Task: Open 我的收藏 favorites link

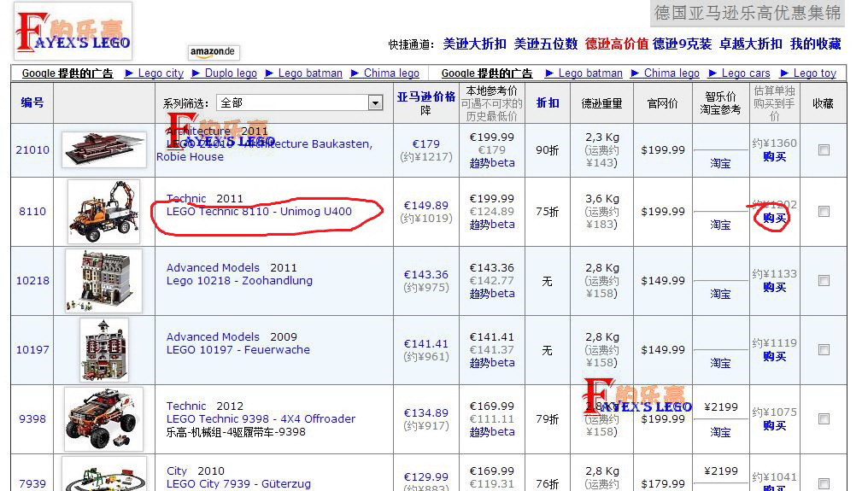Action: 815,44
